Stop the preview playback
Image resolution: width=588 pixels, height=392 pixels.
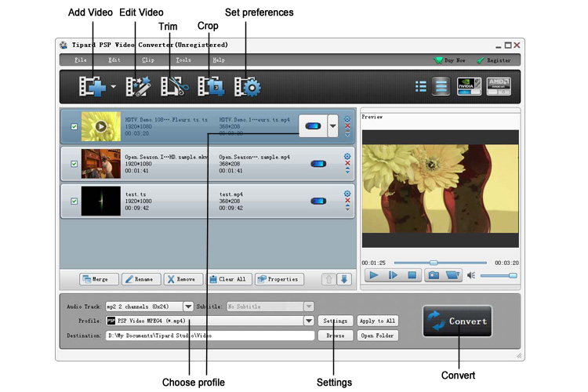tap(412, 276)
